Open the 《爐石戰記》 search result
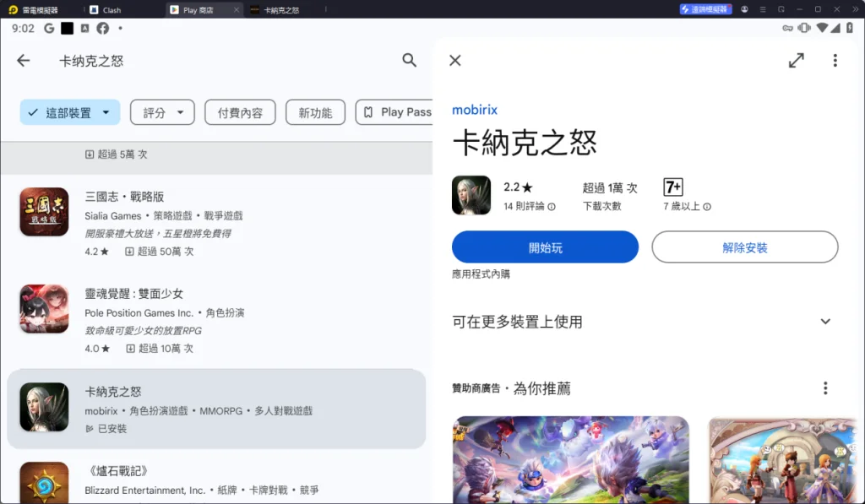Viewport: 865px width, 504px height. (x=216, y=481)
